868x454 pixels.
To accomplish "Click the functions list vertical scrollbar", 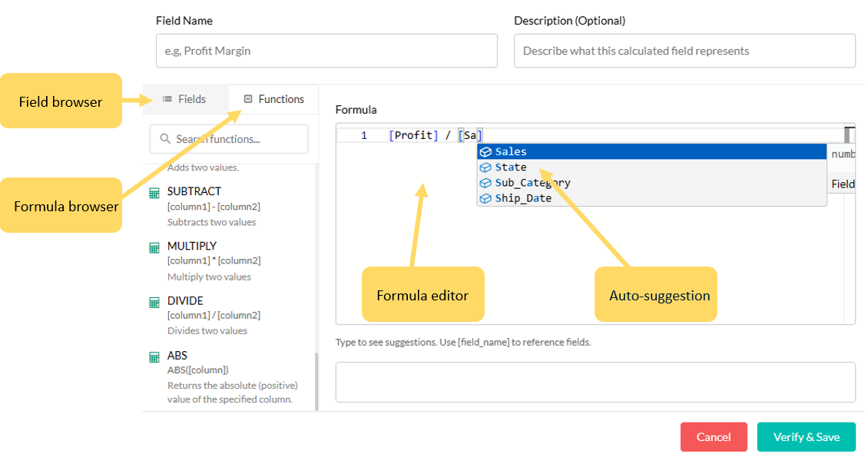I will pyautogui.click(x=316, y=380).
